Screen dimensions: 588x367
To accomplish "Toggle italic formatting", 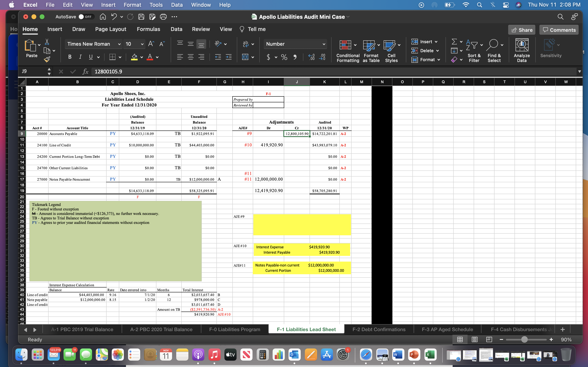I will coord(80,57).
